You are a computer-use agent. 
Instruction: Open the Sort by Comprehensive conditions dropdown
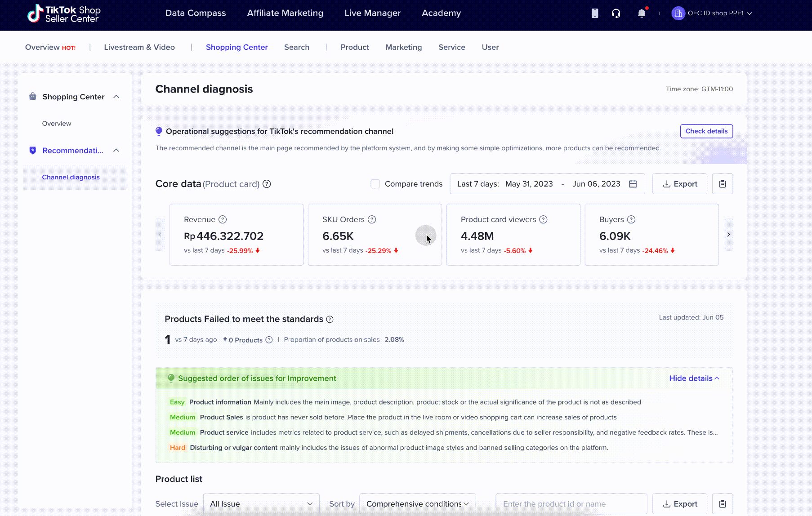(x=417, y=504)
